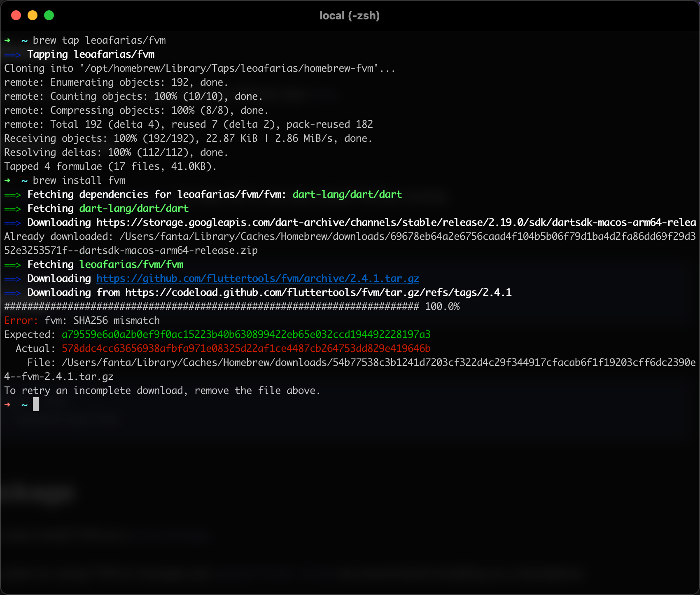Screen dimensions: 700x595
Task: Click the 'brew install fvm' command
Action: pos(78,180)
